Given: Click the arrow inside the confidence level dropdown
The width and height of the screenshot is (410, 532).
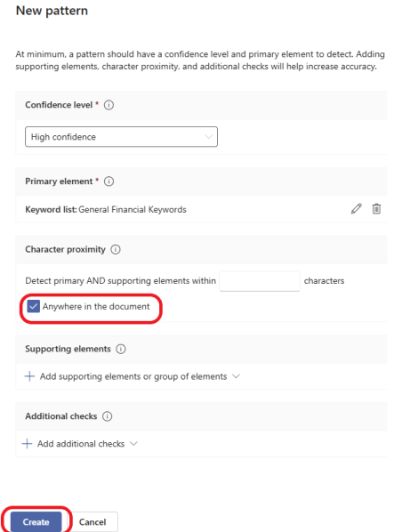Looking at the screenshot, I should pyautogui.click(x=208, y=137).
